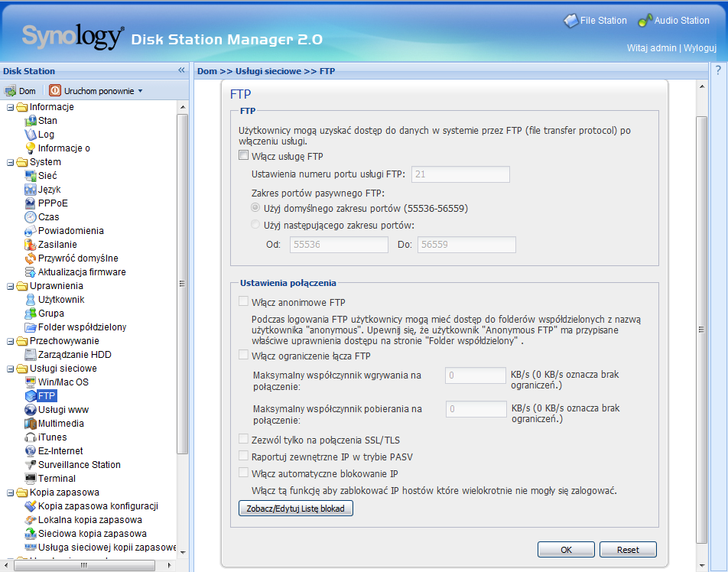Open the File Station icon

[x=570, y=21]
